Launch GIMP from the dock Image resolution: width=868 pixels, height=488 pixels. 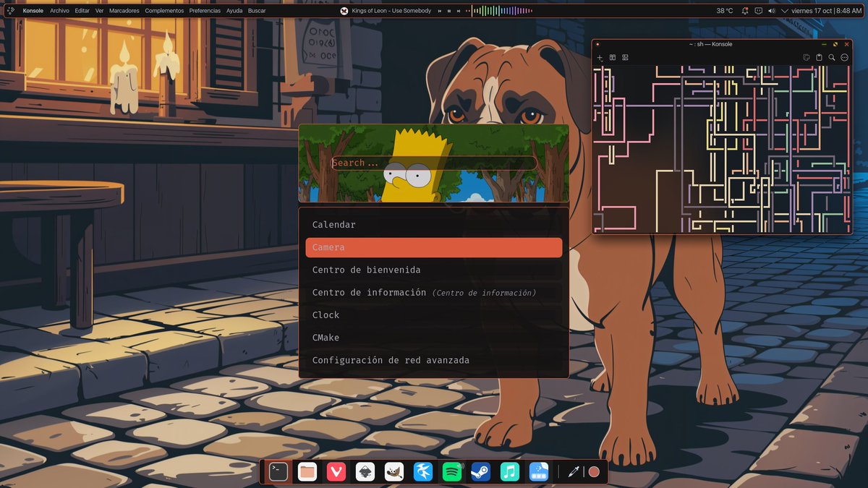click(x=393, y=472)
